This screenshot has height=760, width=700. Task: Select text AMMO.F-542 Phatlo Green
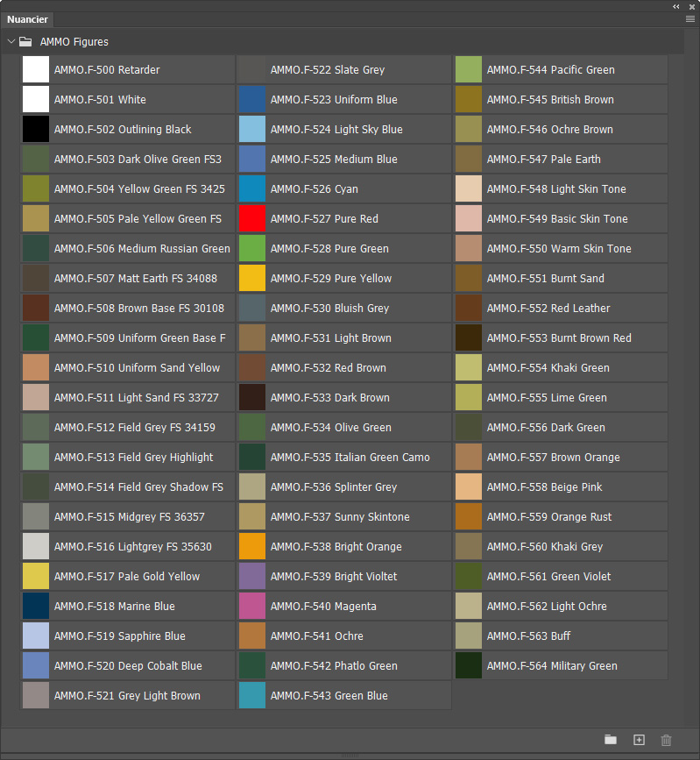(x=334, y=665)
